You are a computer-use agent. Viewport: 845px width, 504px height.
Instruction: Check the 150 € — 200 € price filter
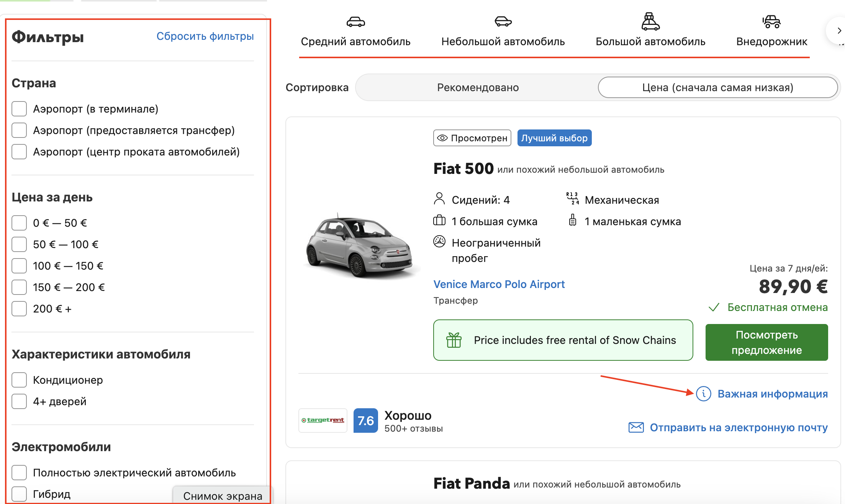(19, 287)
